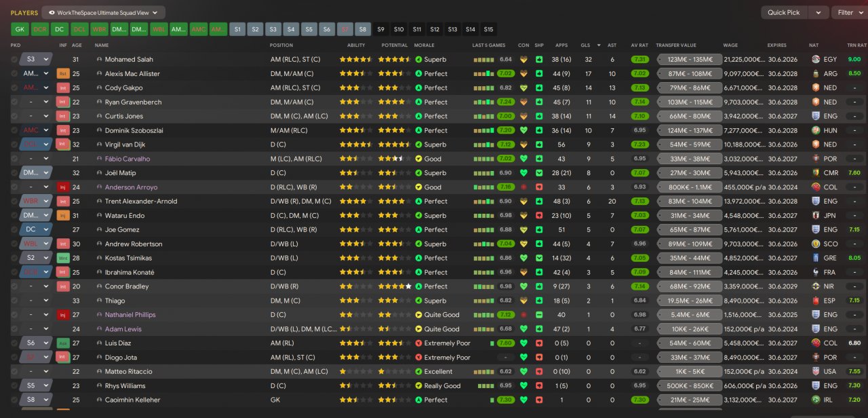The width and height of the screenshot is (868, 418).
Task: Click the Scotland flag icon for Andrew Robertson
Action: [814, 244]
